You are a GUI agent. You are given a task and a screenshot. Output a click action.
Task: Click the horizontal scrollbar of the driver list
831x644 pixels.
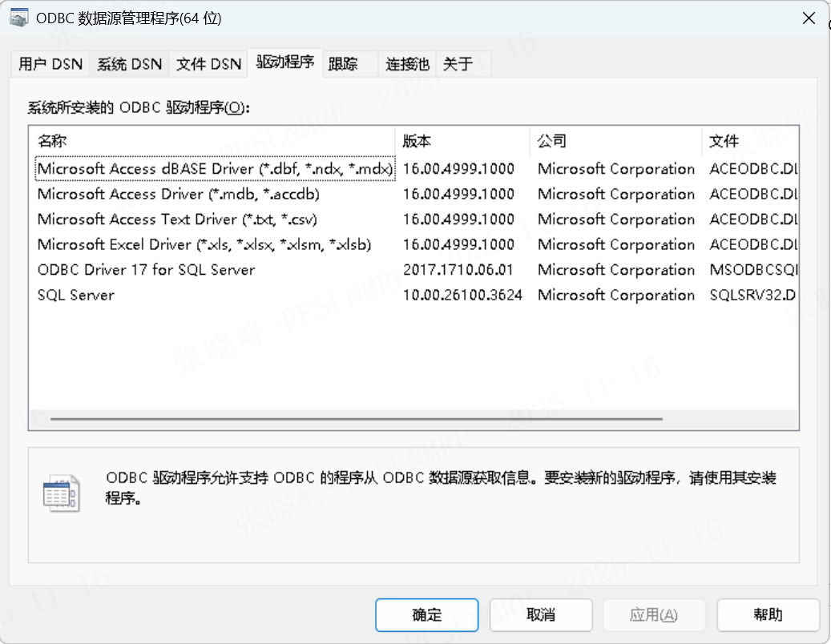[x=356, y=419]
